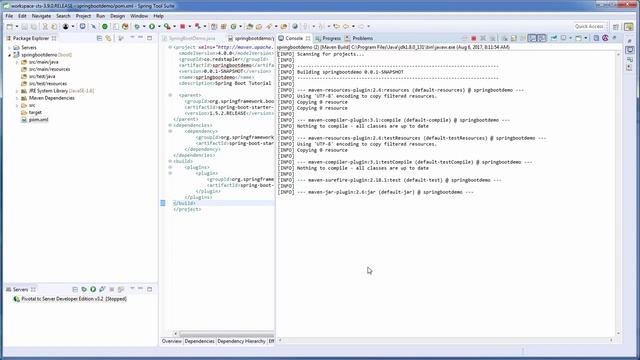Select the Dependency Hierarchy tab
Viewport: 640px width, 360px height.
point(241,341)
